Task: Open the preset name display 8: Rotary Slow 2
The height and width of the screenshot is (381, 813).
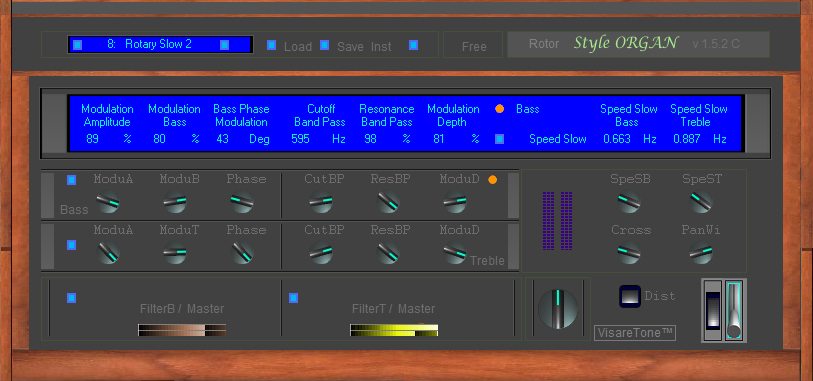Action: tap(160, 45)
